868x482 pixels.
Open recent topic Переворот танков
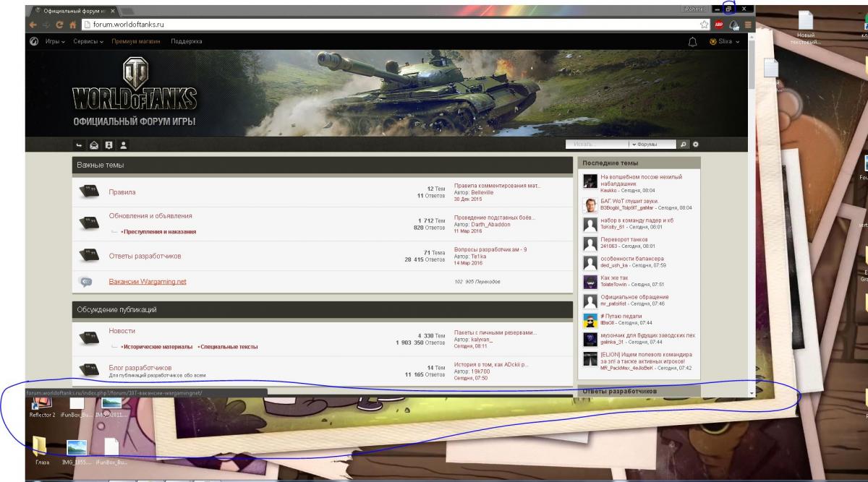[624, 239]
